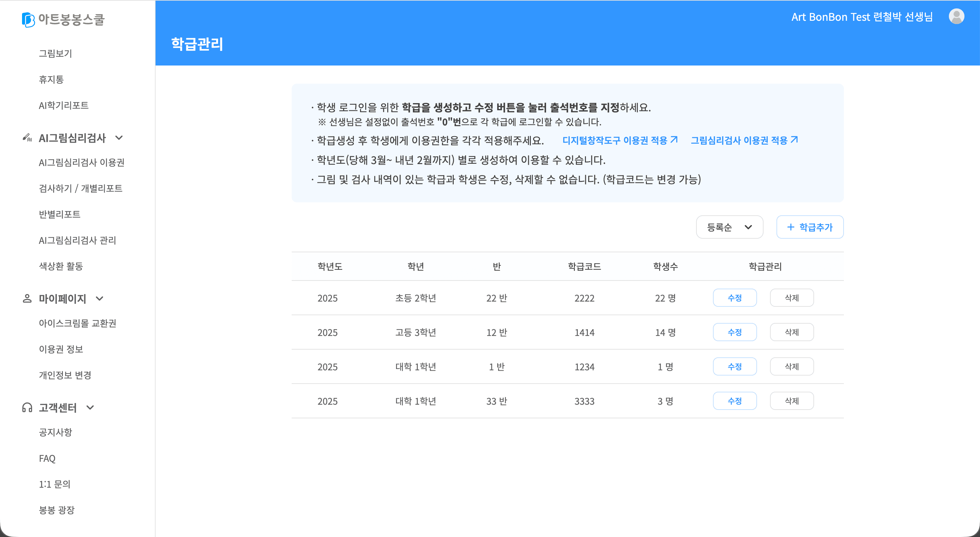
Task: Click the AI그림심리검사 brush icon
Action: click(27, 138)
